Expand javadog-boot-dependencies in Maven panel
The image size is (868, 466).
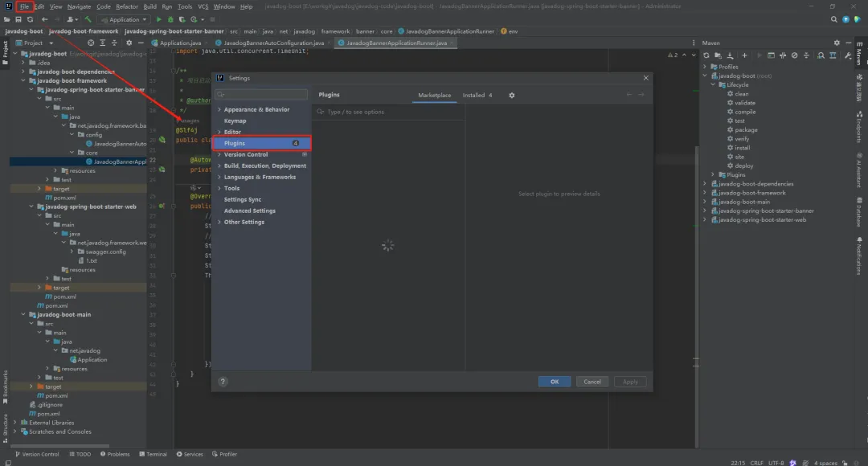706,184
